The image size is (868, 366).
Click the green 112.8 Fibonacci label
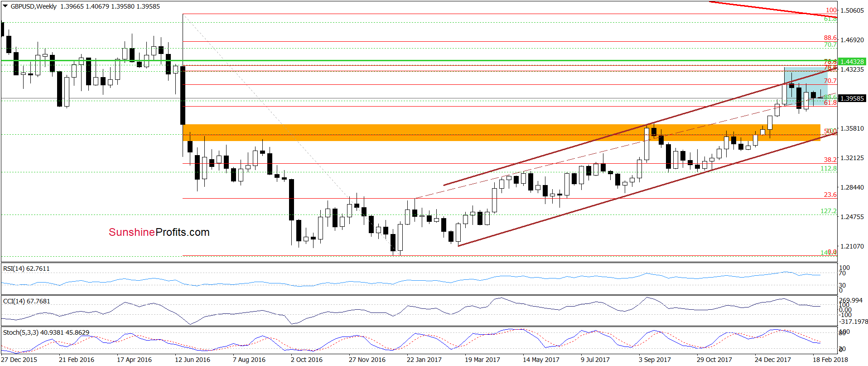click(x=829, y=168)
